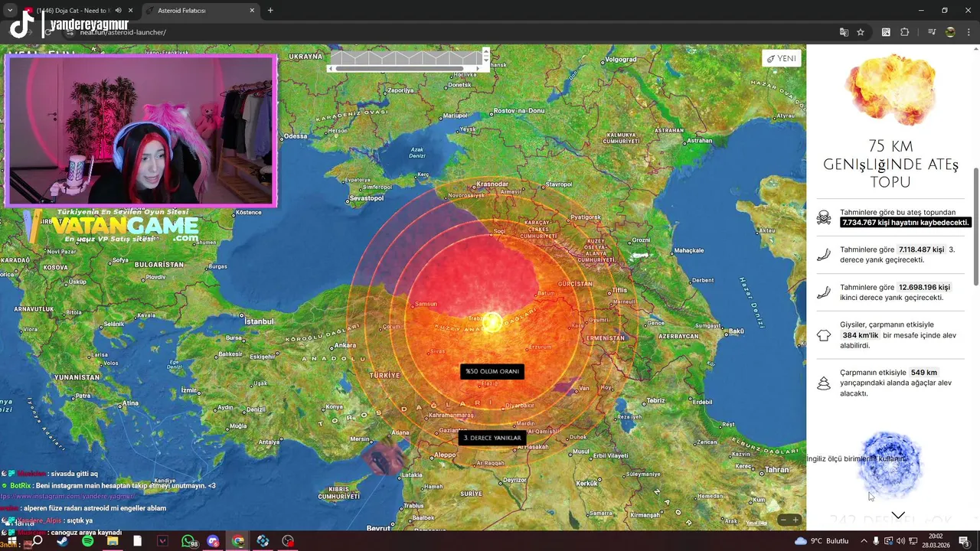Viewport: 980px width, 551px height.
Task: Click the skull icon beside death estimate
Action: [824, 217]
